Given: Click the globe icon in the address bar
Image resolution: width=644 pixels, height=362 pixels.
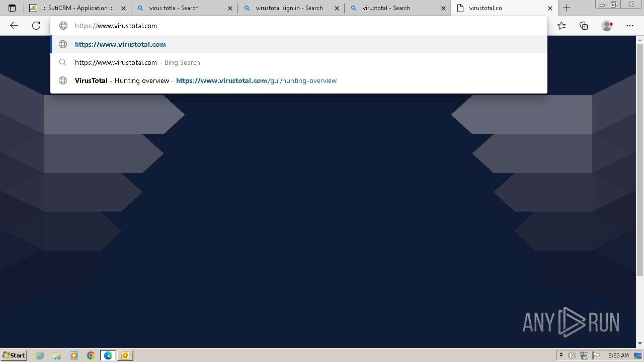Looking at the screenshot, I should click(63, 26).
